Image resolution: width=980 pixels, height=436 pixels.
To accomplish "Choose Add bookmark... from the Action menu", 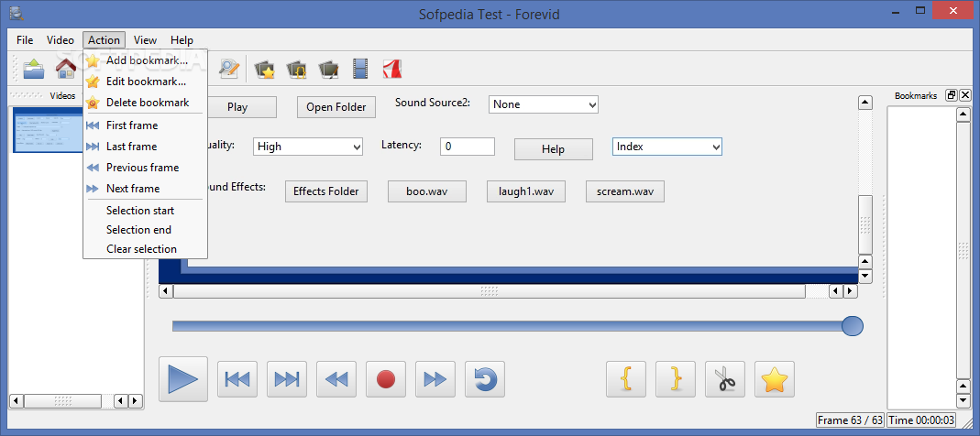I will pos(145,60).
